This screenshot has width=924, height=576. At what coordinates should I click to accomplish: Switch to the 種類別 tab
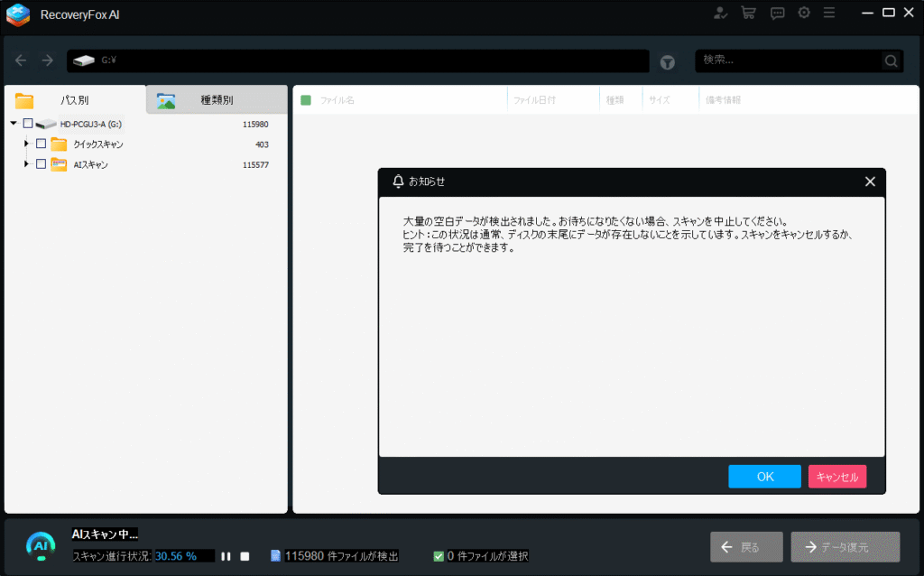click(x=216, y=100)
